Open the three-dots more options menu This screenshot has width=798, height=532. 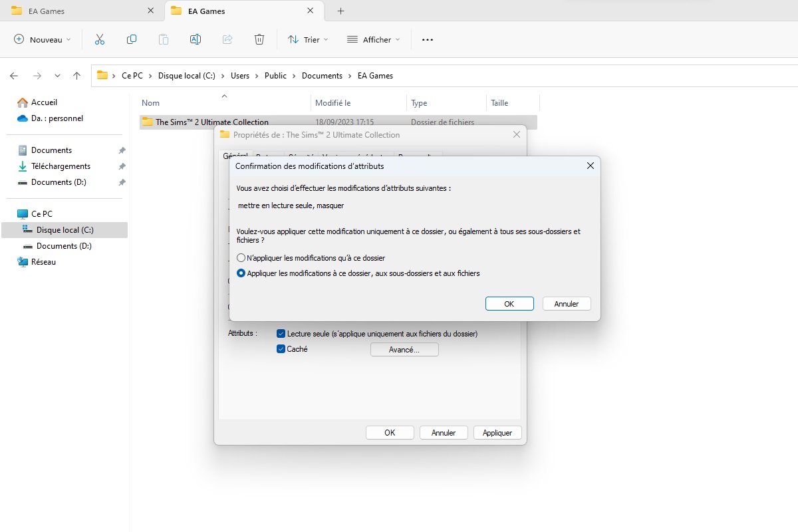pyautogui.click(x=428, y=40)
